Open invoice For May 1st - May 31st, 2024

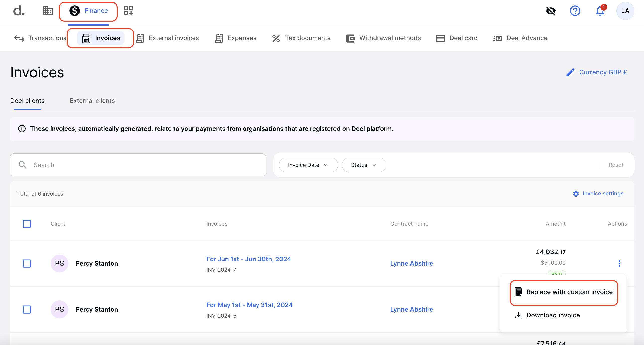(x=250, y=305)
